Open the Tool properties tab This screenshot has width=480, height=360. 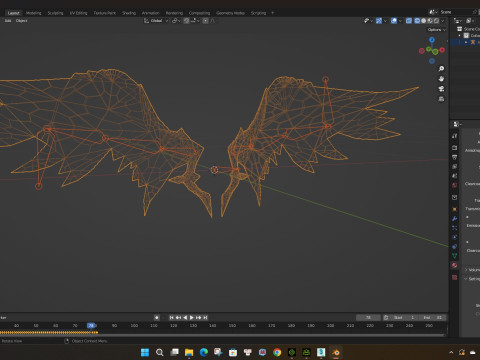tap(455, 136)
